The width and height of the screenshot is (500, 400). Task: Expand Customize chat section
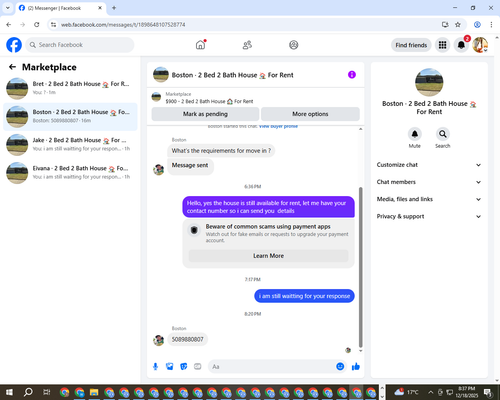[429, 165]
